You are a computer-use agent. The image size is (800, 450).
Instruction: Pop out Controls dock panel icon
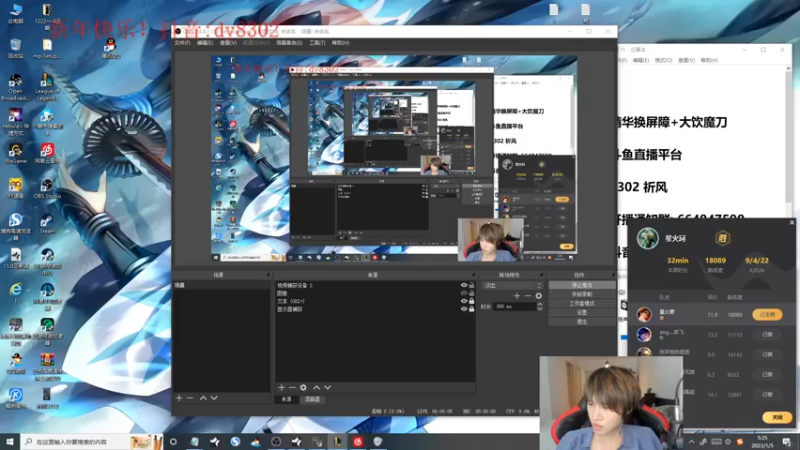(x=613, y=275)
